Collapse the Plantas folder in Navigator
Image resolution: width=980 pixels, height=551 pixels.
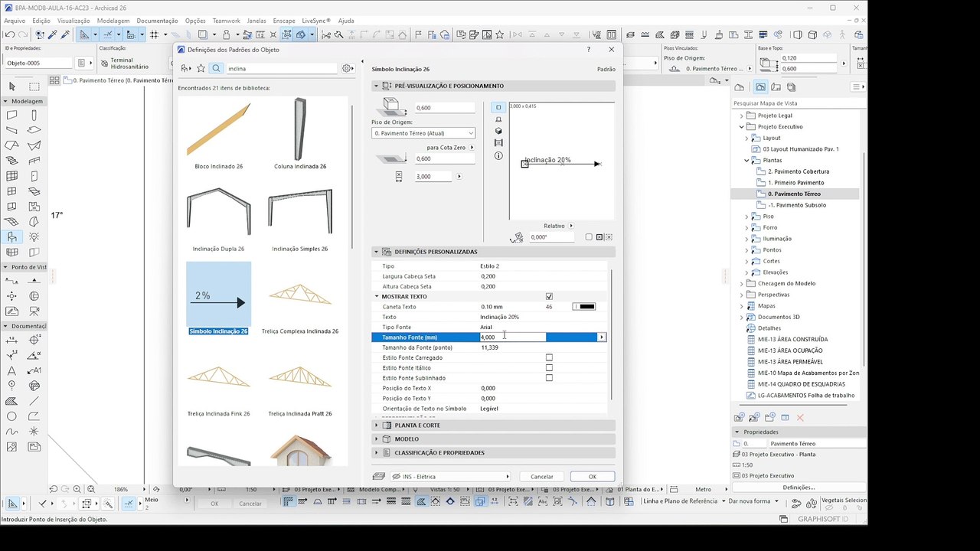pyautogui.click(x=746, y=161)
